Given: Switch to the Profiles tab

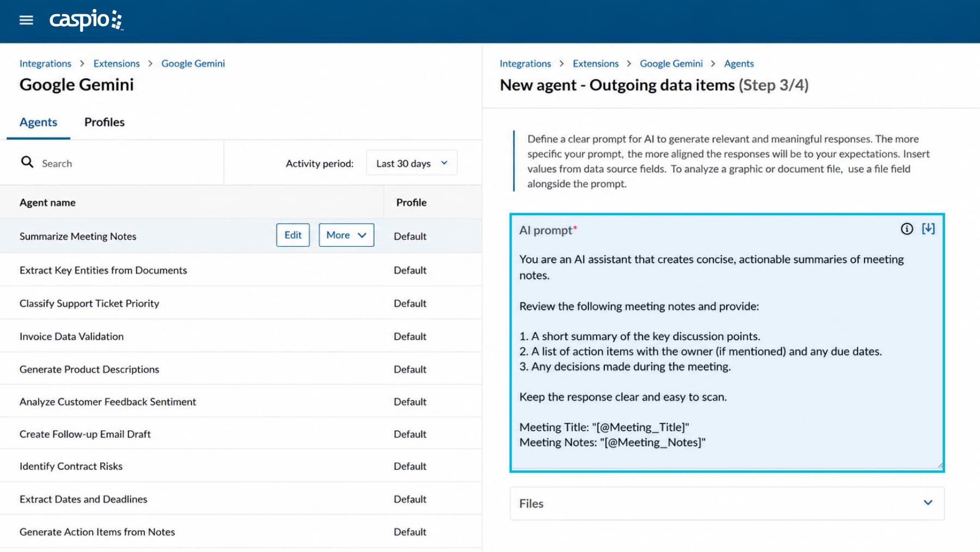Looking at the screenshot, I should click(105, 122).
